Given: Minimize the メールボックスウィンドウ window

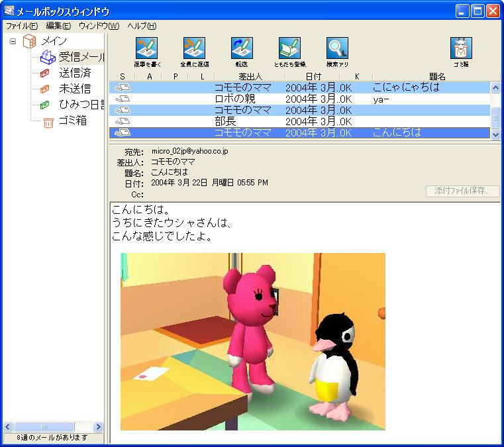Looking at the screenshot, I should (462, 11).
